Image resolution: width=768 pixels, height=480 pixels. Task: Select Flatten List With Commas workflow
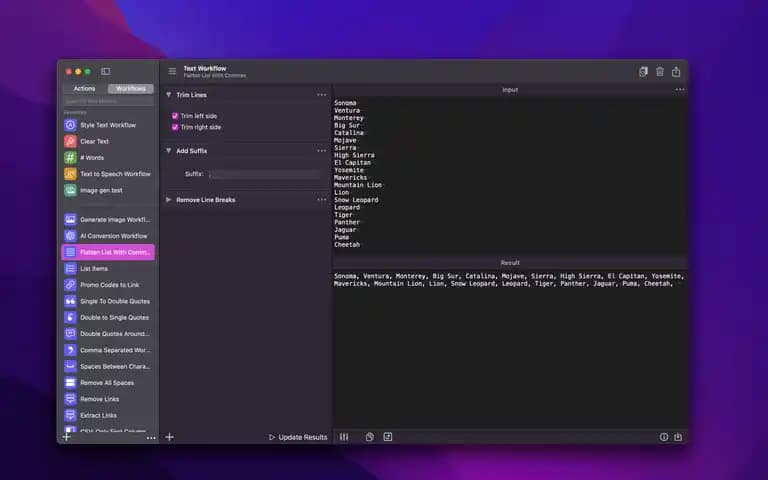(108, 252)
